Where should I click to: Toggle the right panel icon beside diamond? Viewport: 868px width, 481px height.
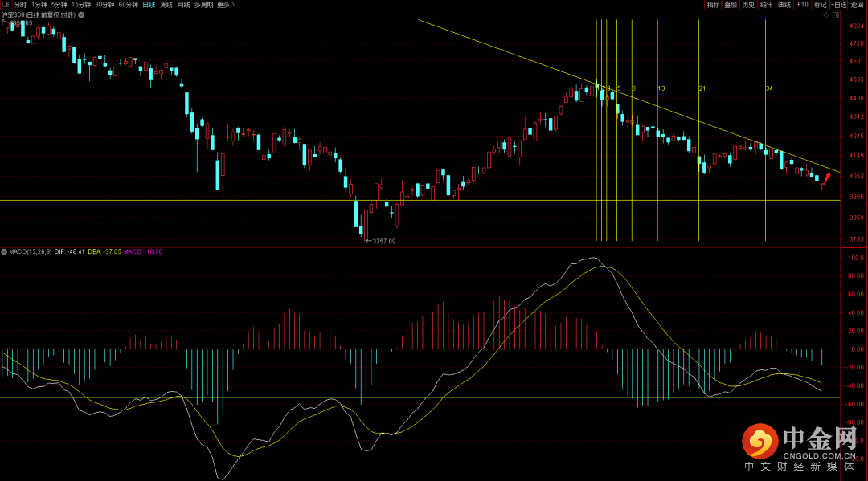coord(835,15)
